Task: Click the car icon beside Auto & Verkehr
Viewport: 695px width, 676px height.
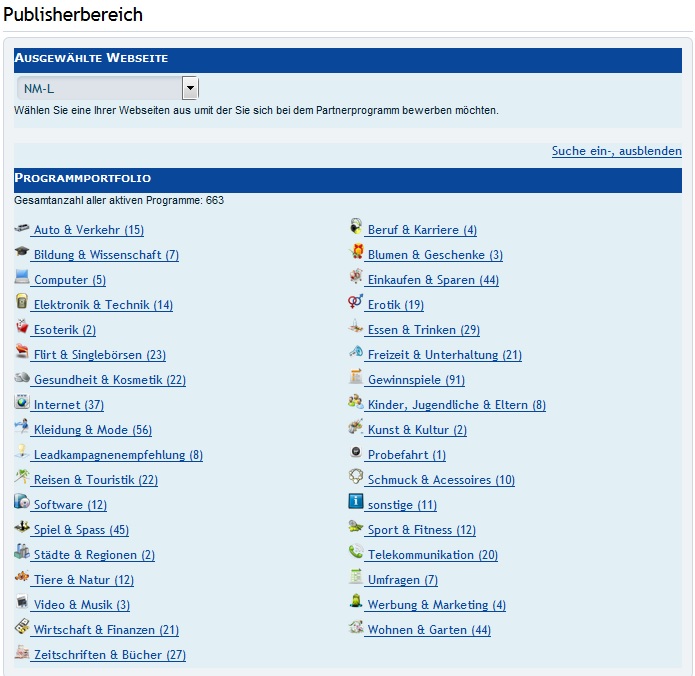Action: 22,229
